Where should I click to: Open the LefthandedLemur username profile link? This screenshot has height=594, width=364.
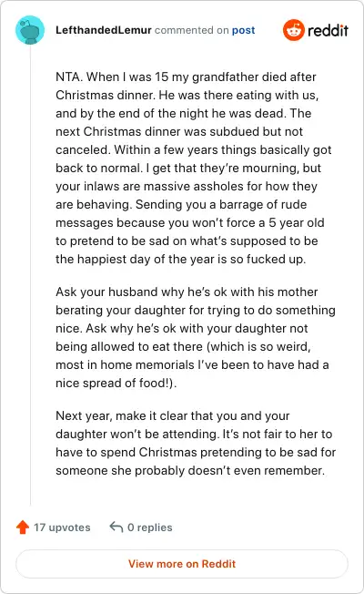pyautogui.click(x=104, y=30)
